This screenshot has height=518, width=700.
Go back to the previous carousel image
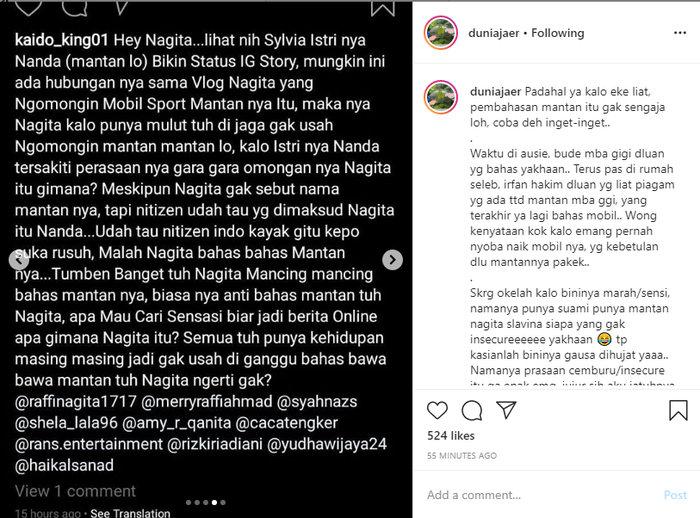tap(19, 259)
